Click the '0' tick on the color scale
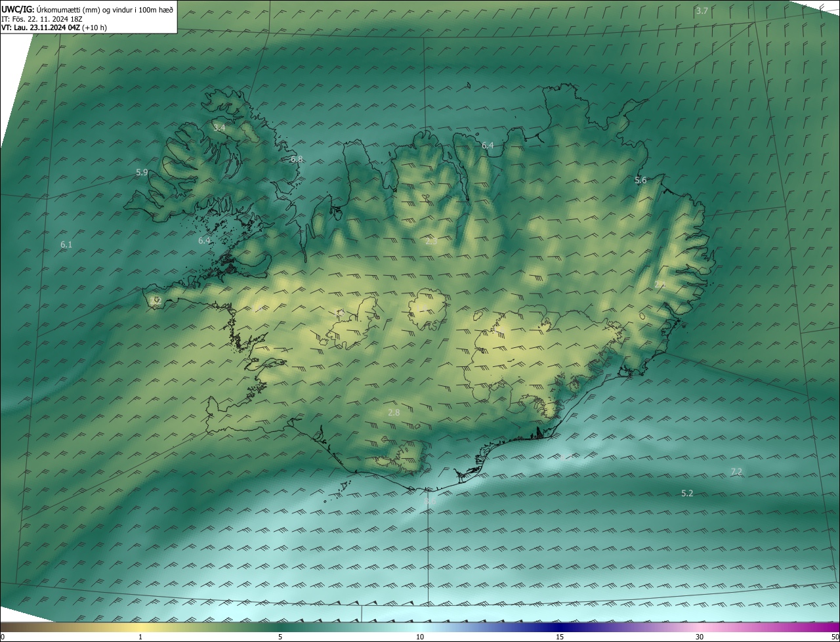Screen dimensions: 840x642 pos(3,637)
